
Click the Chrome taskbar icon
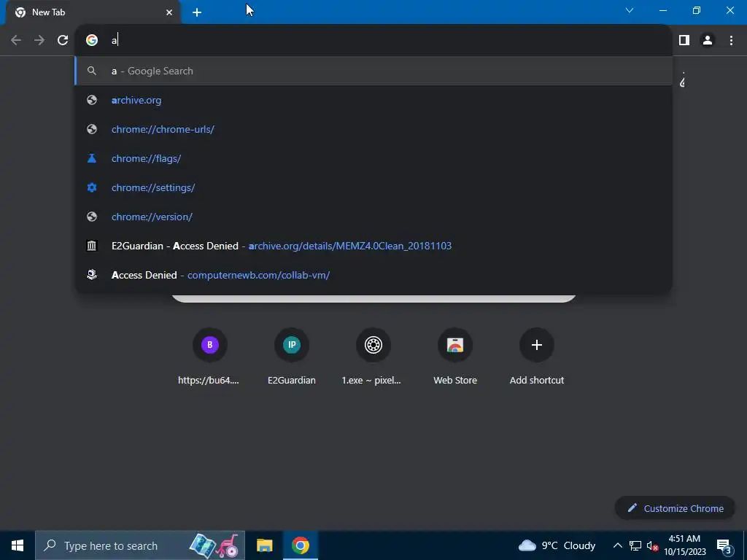[300, 545]
